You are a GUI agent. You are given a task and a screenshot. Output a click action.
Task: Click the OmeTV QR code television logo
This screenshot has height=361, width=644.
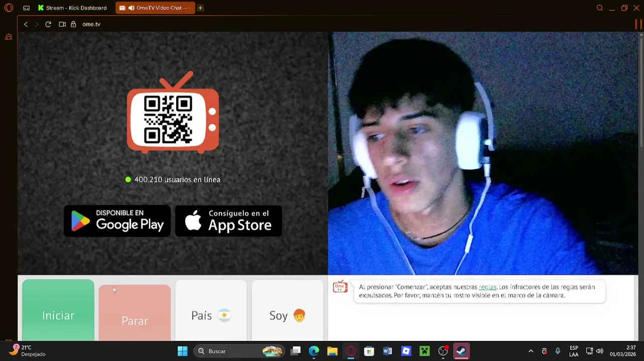(173, 112)
